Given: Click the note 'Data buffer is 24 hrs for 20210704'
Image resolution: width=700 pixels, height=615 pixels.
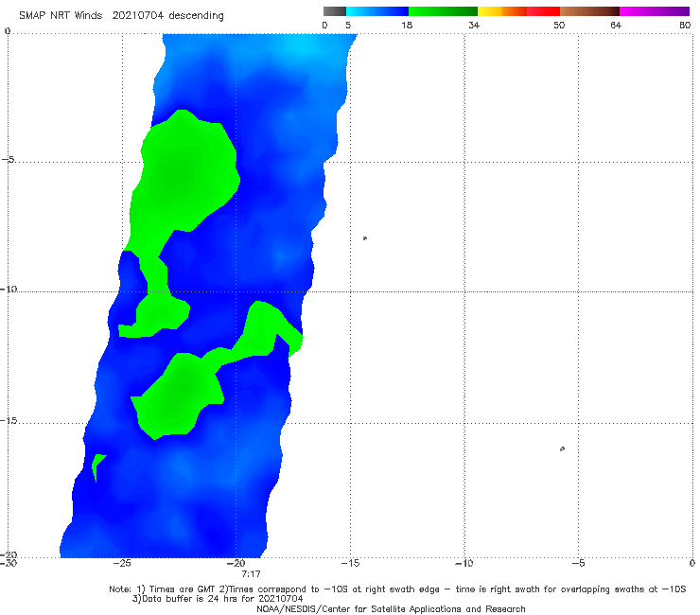Looking at the screenshot, I should click(x=218, y=599).
